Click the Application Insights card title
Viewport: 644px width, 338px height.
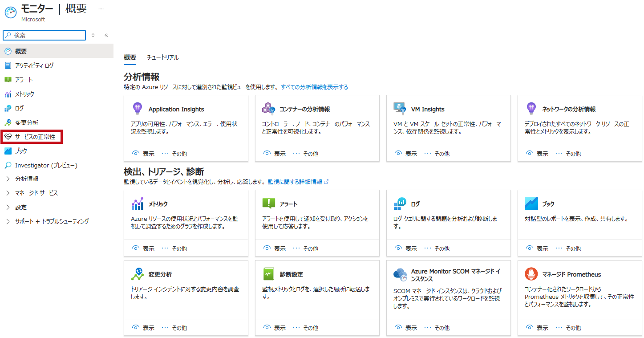176,109
